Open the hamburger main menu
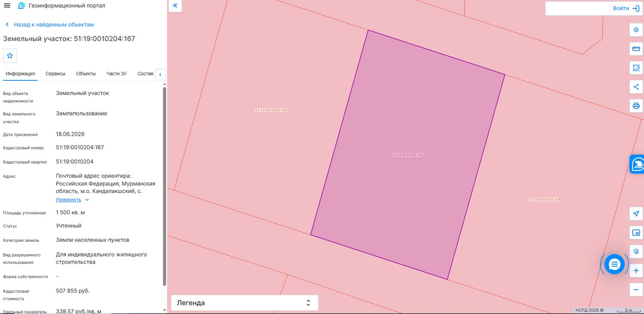This screenshot has height=314, width=644. [x=7, y=6]
